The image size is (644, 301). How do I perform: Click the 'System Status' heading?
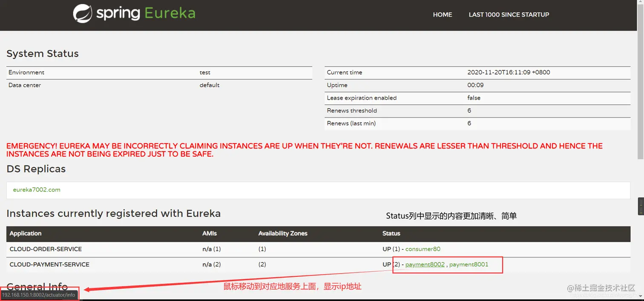(x=43, y=54)
